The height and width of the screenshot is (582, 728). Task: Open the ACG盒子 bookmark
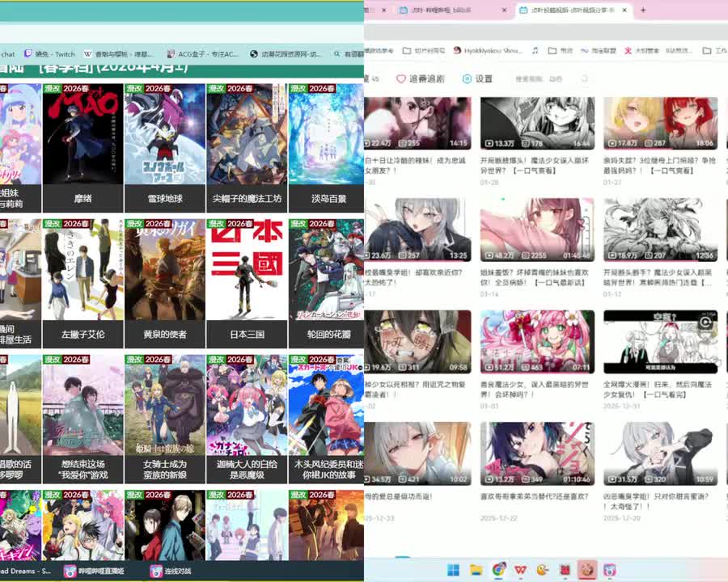click(202, 54)
